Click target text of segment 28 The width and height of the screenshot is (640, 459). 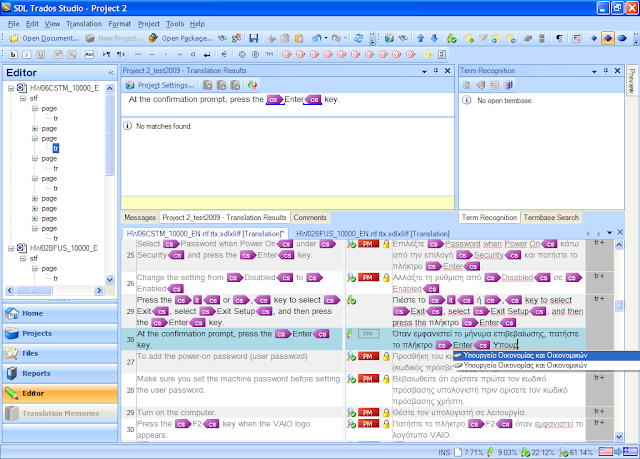[480, 390]
